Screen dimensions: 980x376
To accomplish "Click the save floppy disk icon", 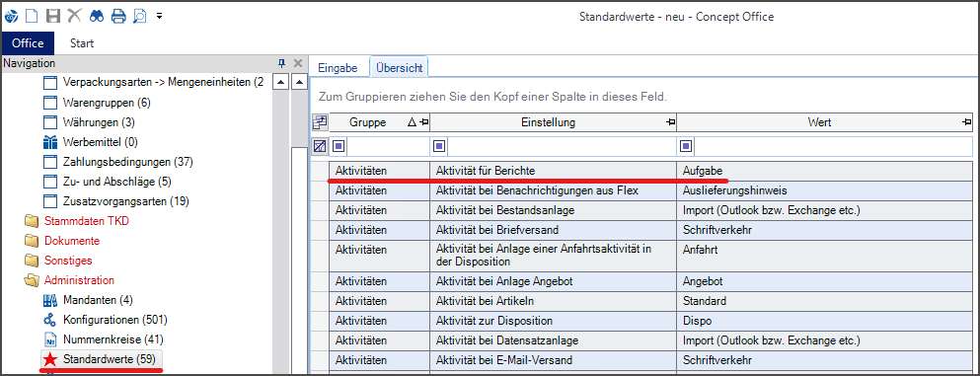I will (53, 16).
